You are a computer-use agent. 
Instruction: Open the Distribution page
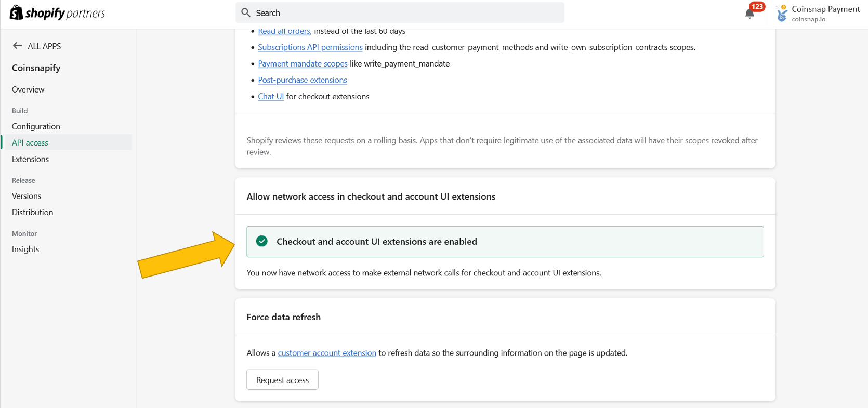pos(32,212)
